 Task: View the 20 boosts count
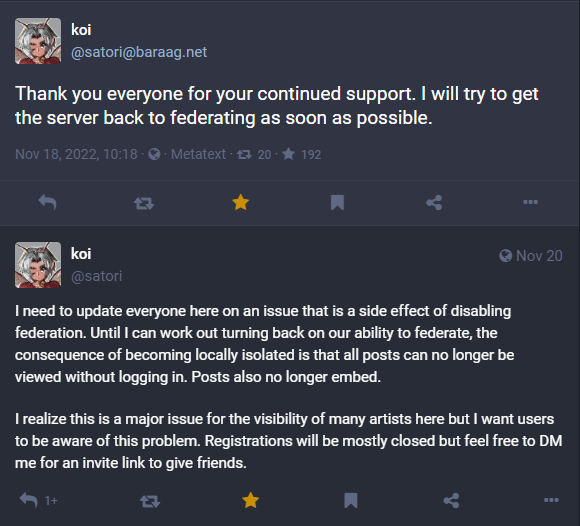[254, 154]
